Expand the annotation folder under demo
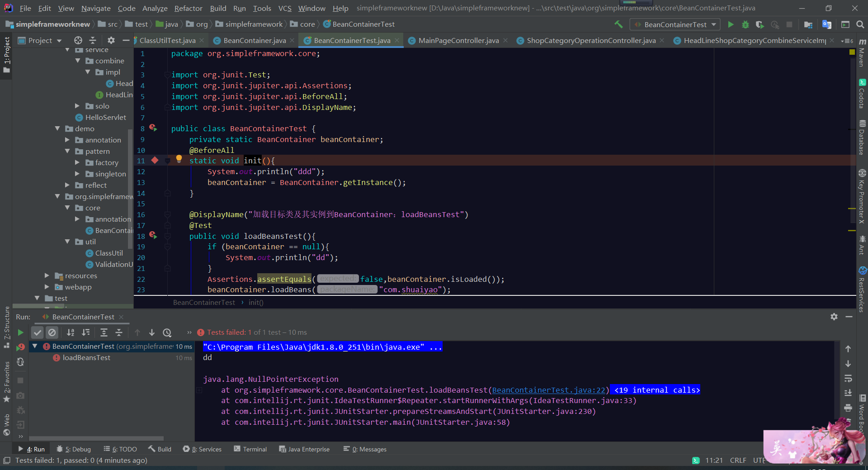 click(x=67, y=140)
